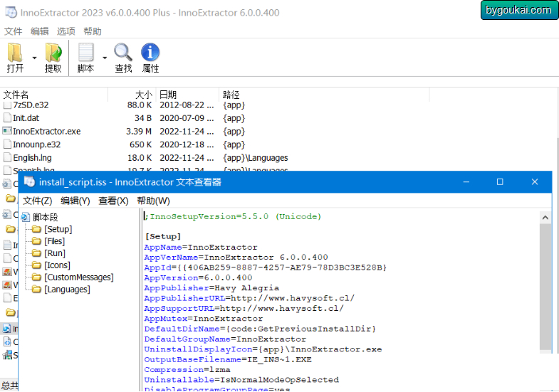Click the AppPublisherURL line
Viewport: 559px width, 392px height.
249,298
